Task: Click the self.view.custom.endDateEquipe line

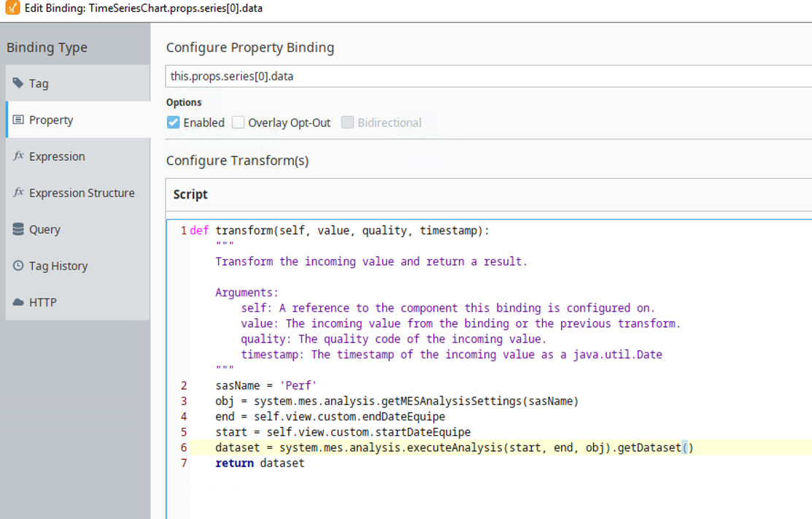Action: tap(330, 417)
